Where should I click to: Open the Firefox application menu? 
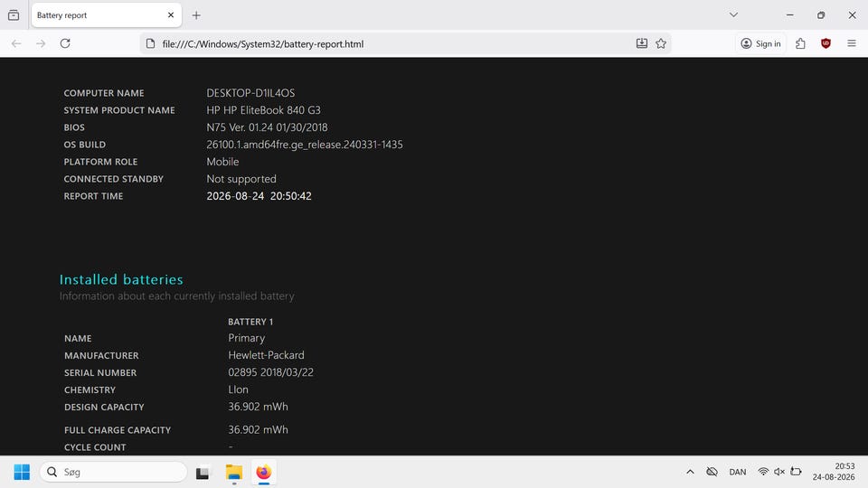click(852, 43)
